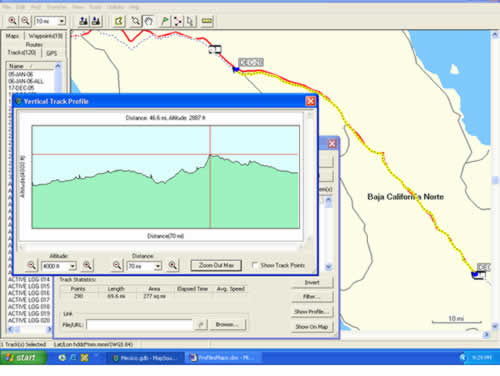Screen dimensions: 500x376
Task: Select the waypoint flag tool
Action: coord(165,21)
